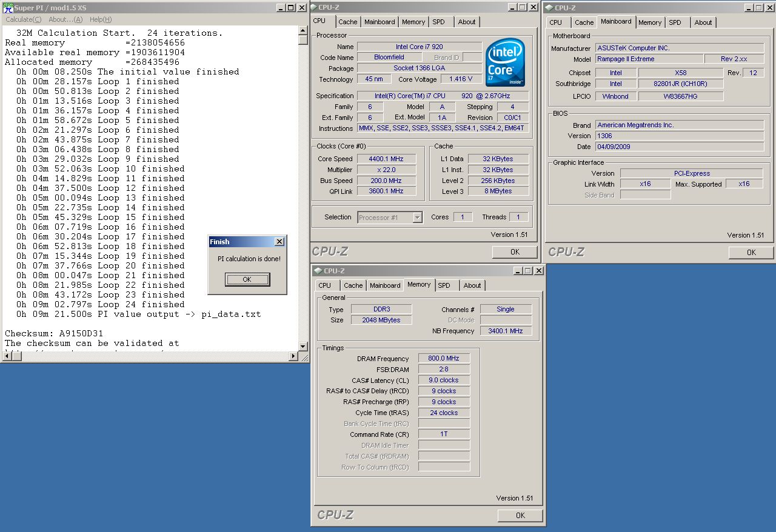776x532 pixels.
Task: Maximize the Super PI window
Action: tap(291, 8)
